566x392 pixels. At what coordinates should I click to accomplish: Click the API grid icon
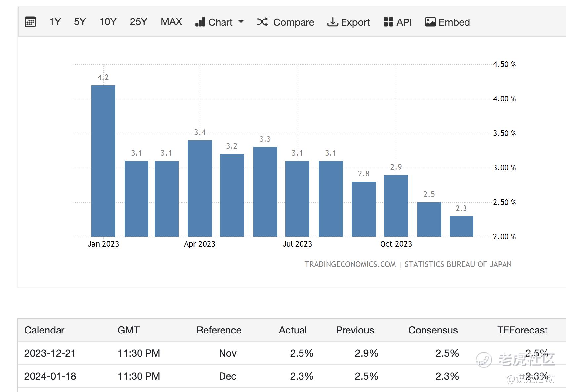tap(388, 22)
